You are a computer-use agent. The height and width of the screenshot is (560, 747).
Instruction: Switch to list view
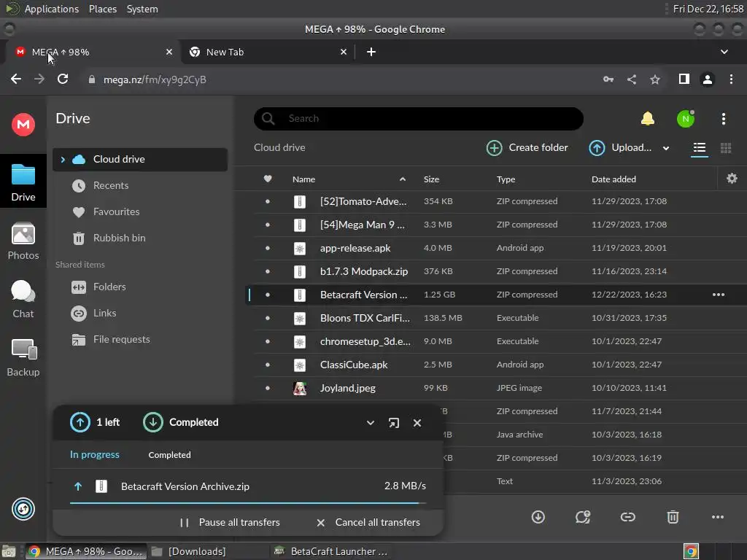point(700,148)
